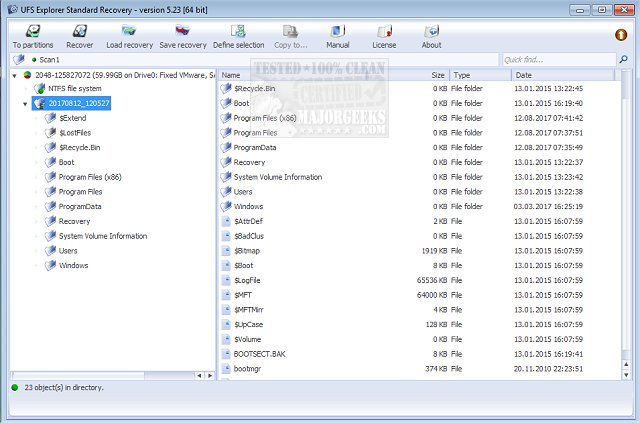Click the Date column header
The image size is (640, 423).
(x=570, y=75)
